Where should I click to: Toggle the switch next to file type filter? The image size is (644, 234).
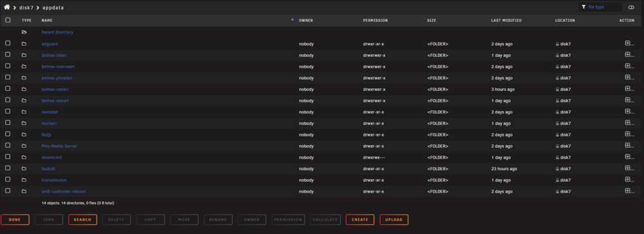click(x=631, y=7)
